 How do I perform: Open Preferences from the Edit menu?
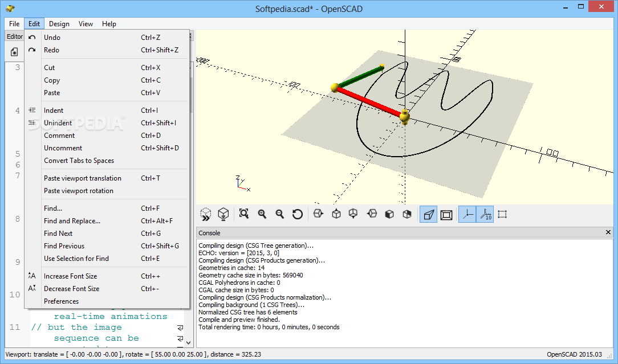(107, 301)
